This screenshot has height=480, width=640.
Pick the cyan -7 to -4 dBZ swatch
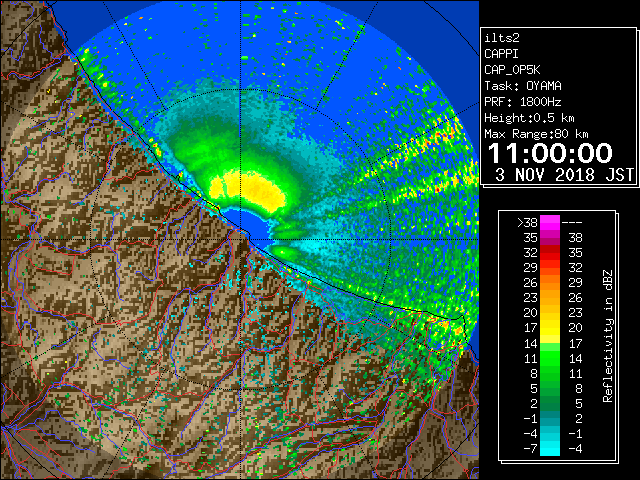coord(550,449)
